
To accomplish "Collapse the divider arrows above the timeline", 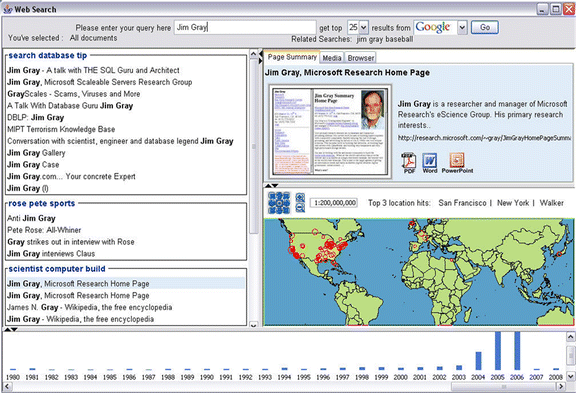I will click(x=10, y=329).
